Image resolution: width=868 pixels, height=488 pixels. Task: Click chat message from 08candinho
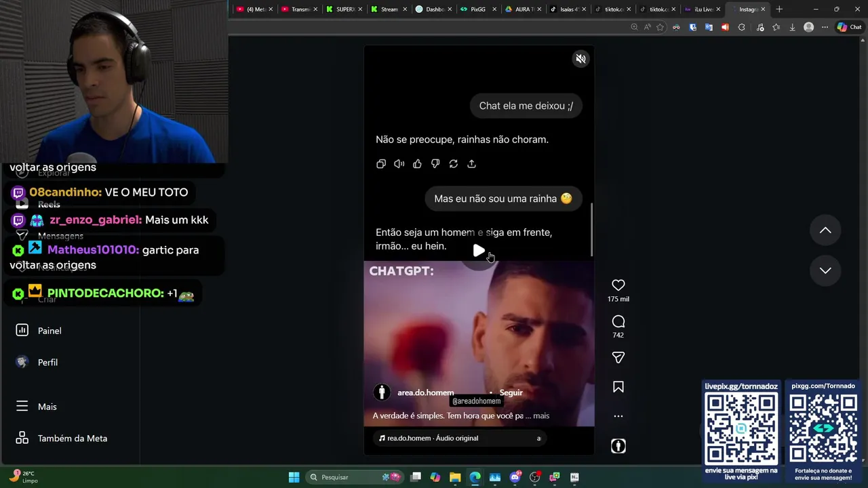pos(100,192)
